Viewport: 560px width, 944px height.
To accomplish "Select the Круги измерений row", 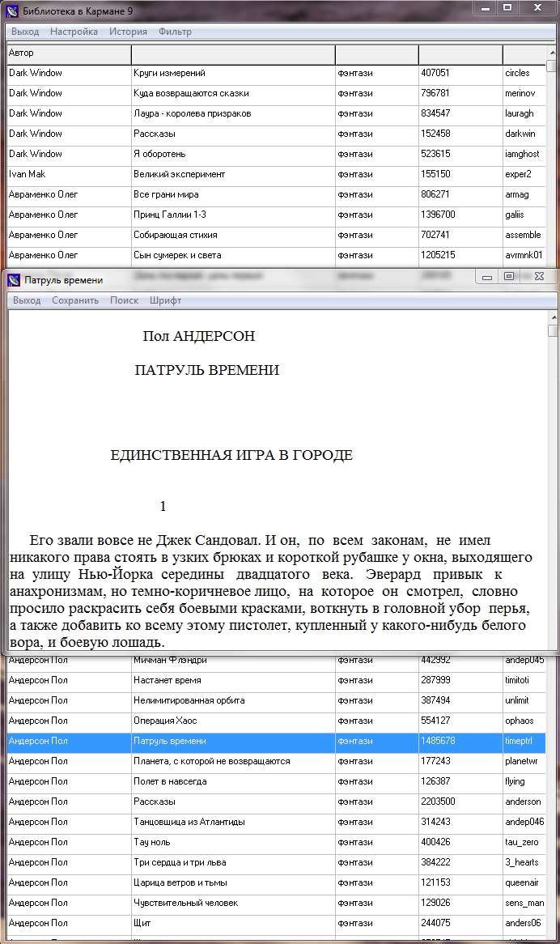I will (276, 74).
